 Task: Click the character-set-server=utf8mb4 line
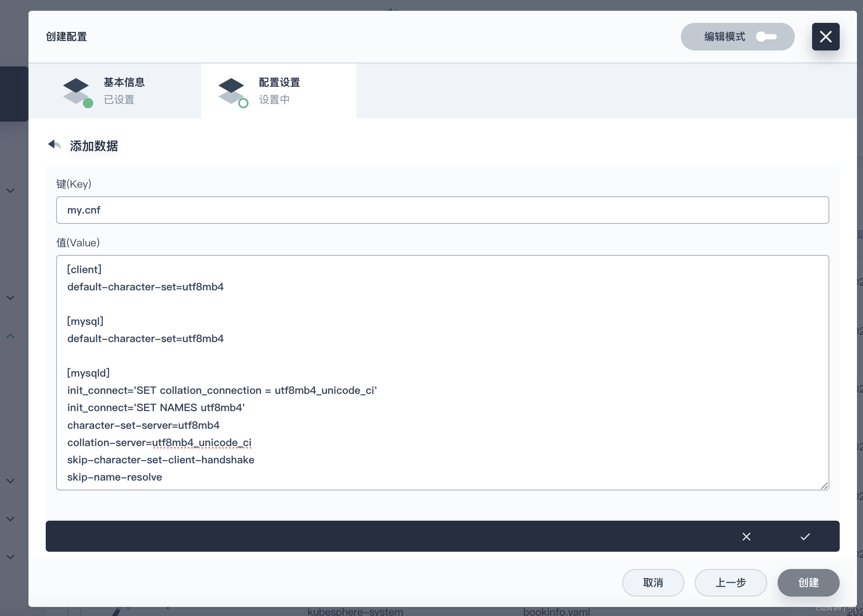click(143, 425)
